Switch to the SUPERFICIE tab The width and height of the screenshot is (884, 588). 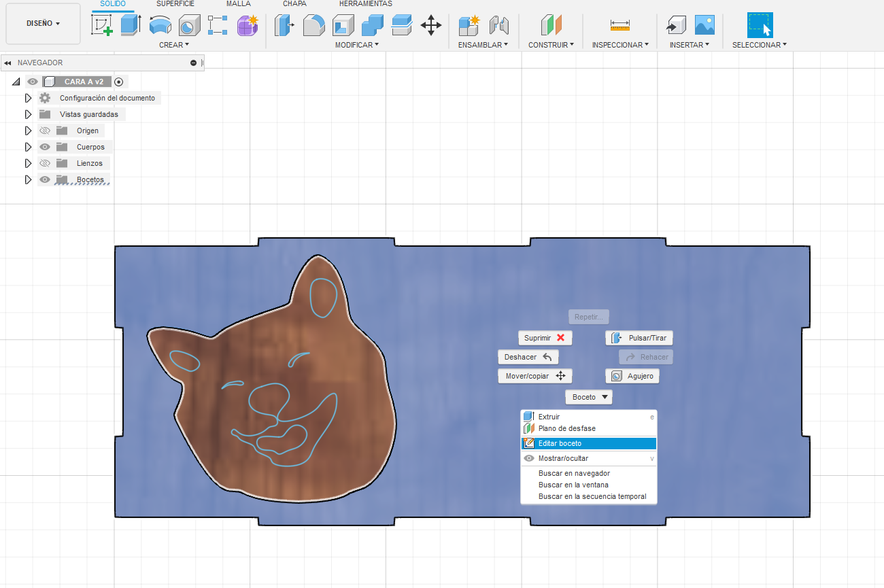(x=175, y=4)
